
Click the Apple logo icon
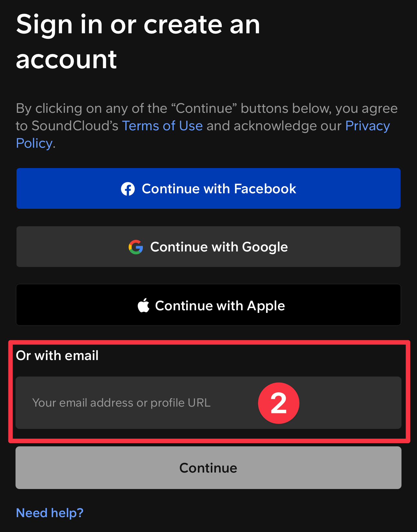pos(144,305)
